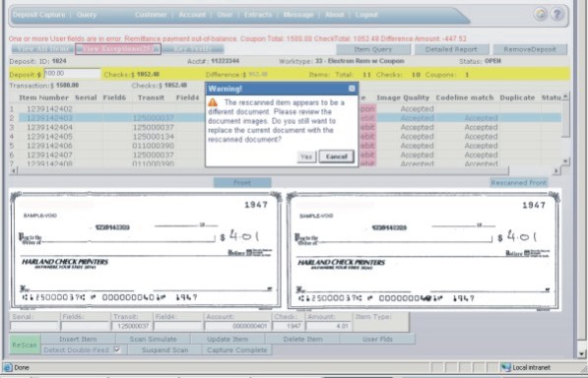This screenshot has height=378, width=588.
Task: Select row 4 item 1239142405
Action: pyautogui.click(x=50, y=137)
